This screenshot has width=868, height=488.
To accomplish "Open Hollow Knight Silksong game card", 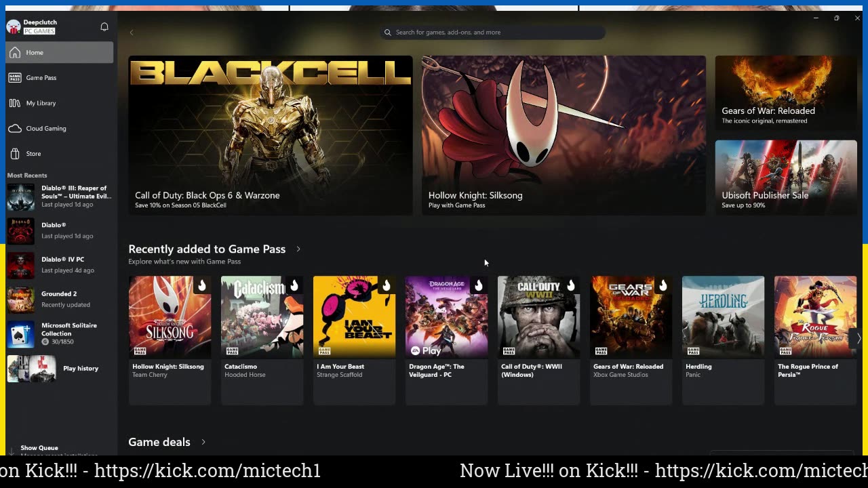I will click(x=170, y=340).
